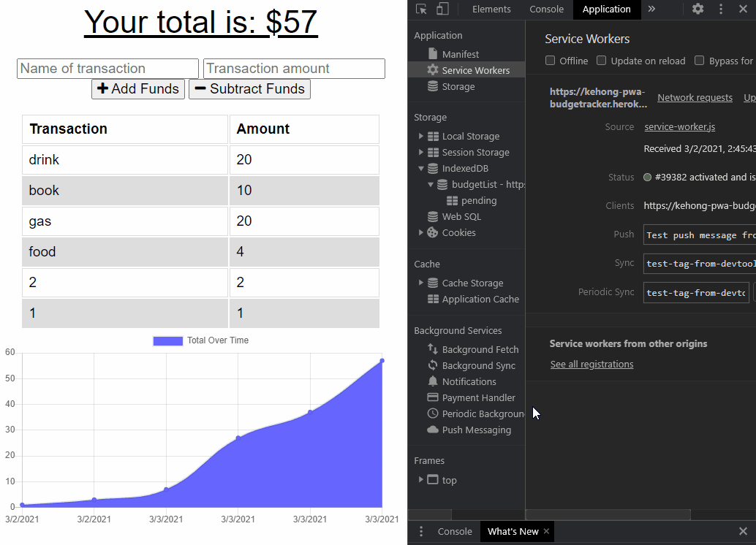Click the Background Sync icon
Screen dimensions: 756x545
432,365
